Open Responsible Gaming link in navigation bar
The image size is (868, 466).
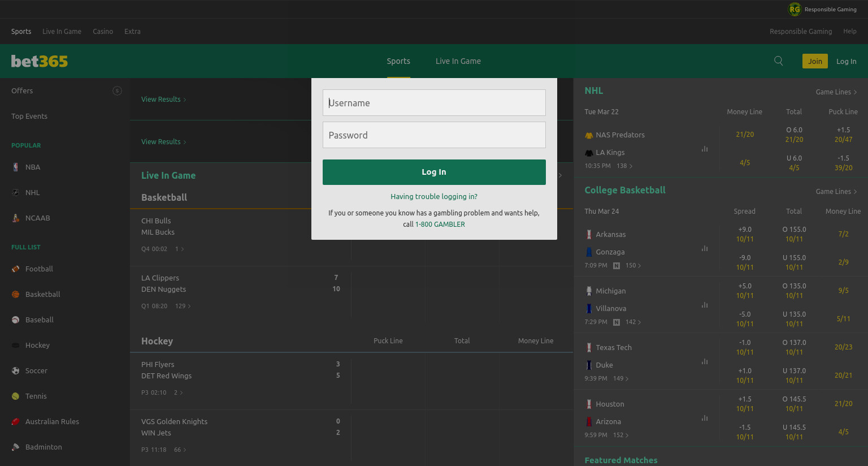801,32
